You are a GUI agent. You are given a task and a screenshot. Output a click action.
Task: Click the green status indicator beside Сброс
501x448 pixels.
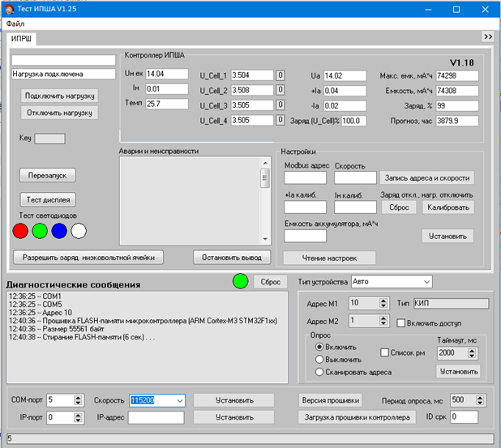240,282
